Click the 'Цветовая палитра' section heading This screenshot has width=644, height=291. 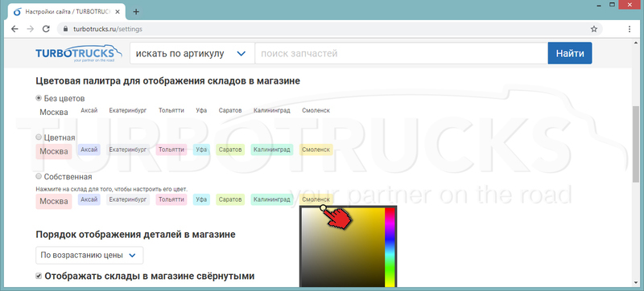pos(168,81)
